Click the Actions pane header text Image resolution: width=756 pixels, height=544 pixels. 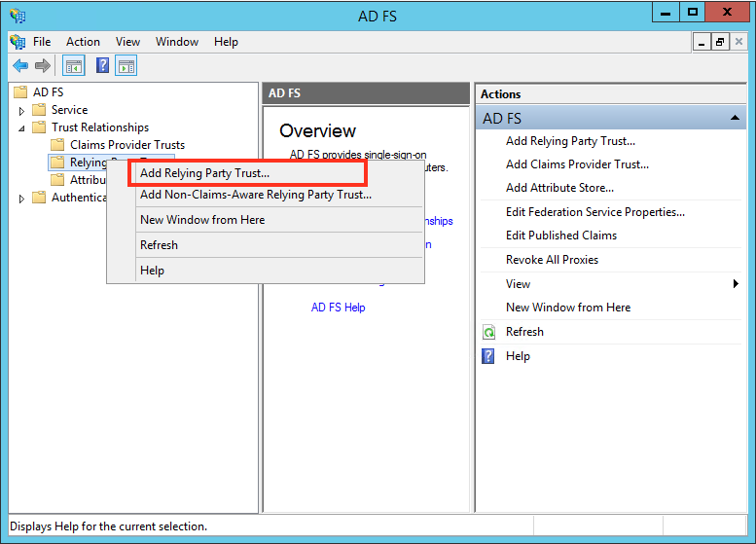(x=500, y=94)
